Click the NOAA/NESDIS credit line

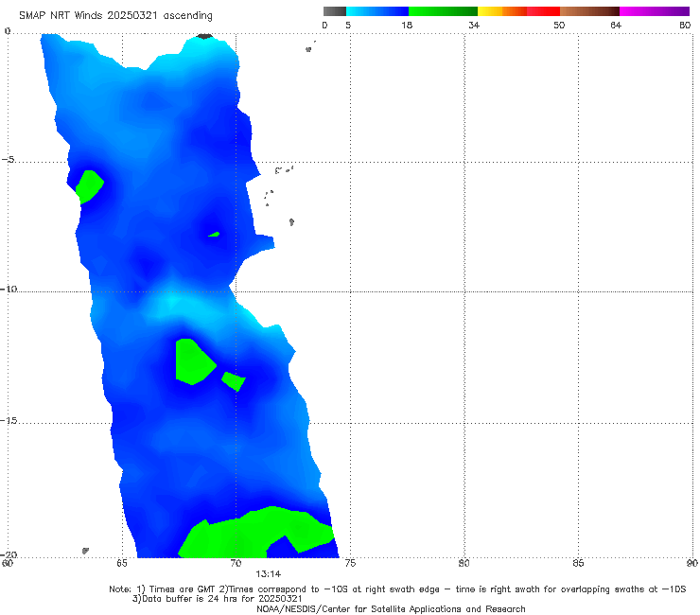[x=391, y=608]
